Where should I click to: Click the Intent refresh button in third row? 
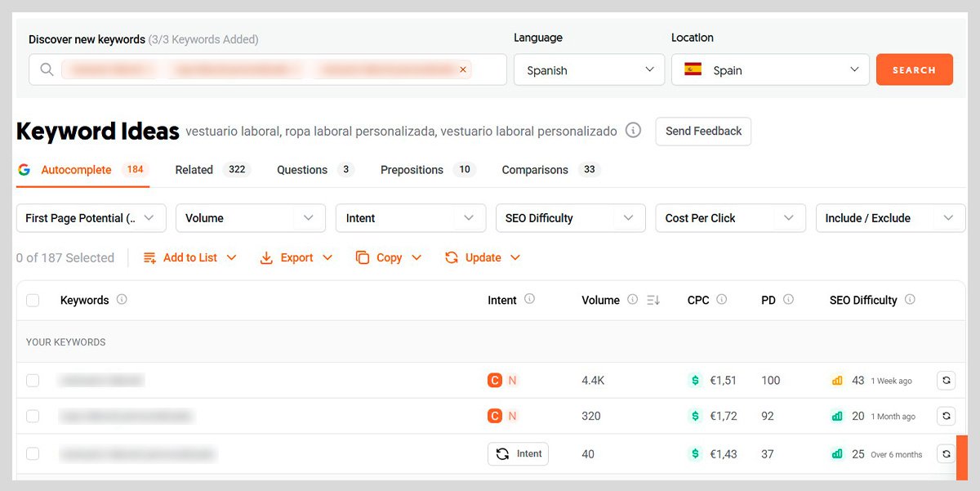pos(518,453)
